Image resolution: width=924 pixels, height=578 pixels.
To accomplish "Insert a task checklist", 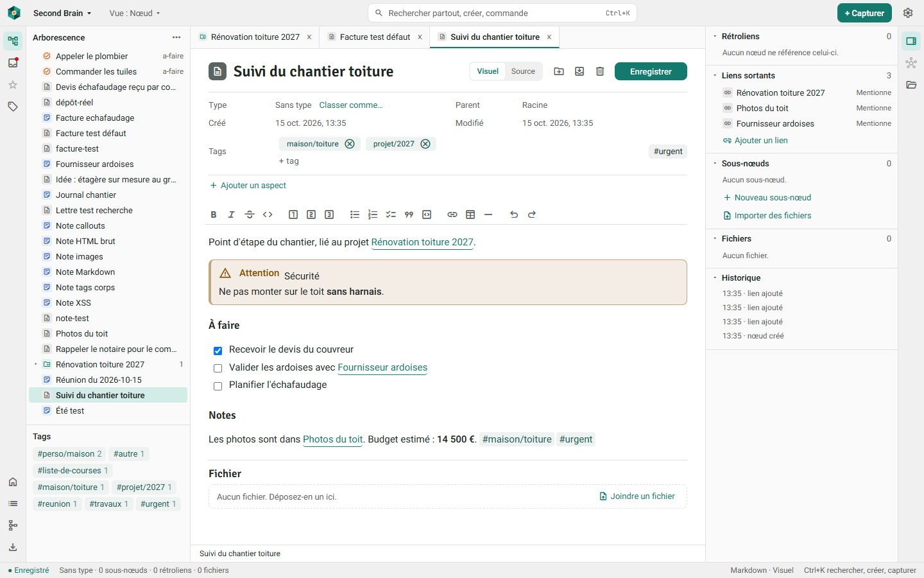I will (391, 215).
